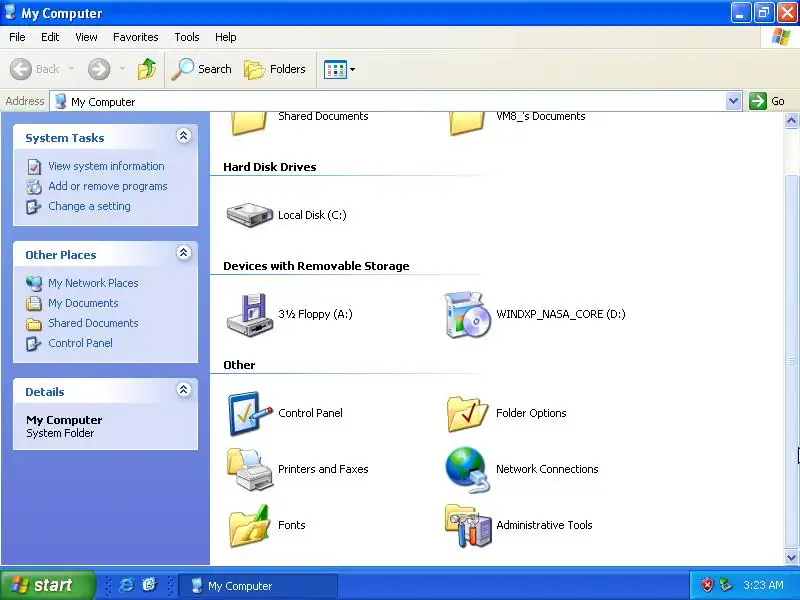Click the red security shield tray icon
This screenshot has height=600, width=800.
pos(707,585)
